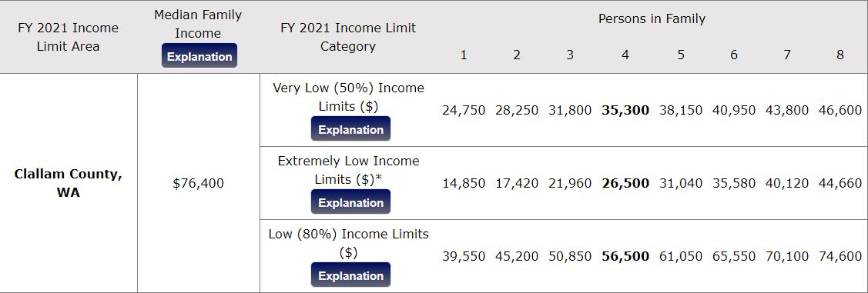The width and height of the screenshot is (868, 293).
Task: Open Explanation for Very Low Income Limits
Action: pyautogui.click(x=350, y=129)
